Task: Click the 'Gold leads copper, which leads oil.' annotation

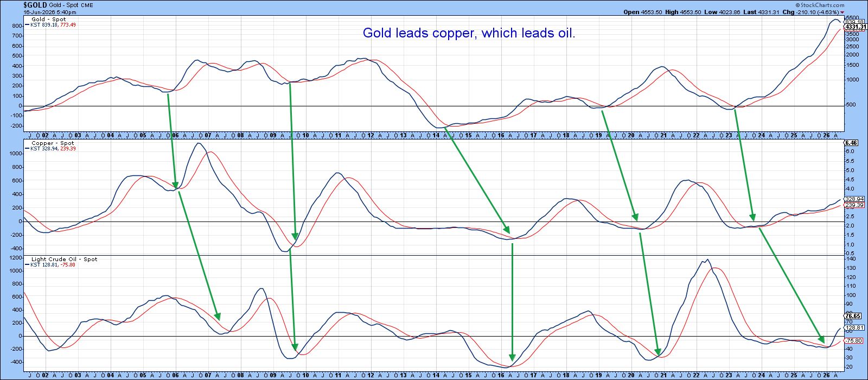Action: pos(469,33)
